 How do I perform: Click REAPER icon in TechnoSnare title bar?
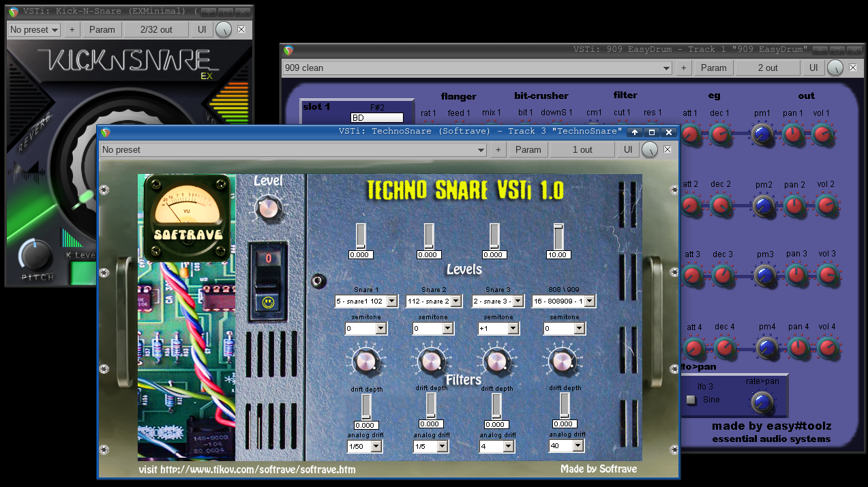tap(106, 132)
